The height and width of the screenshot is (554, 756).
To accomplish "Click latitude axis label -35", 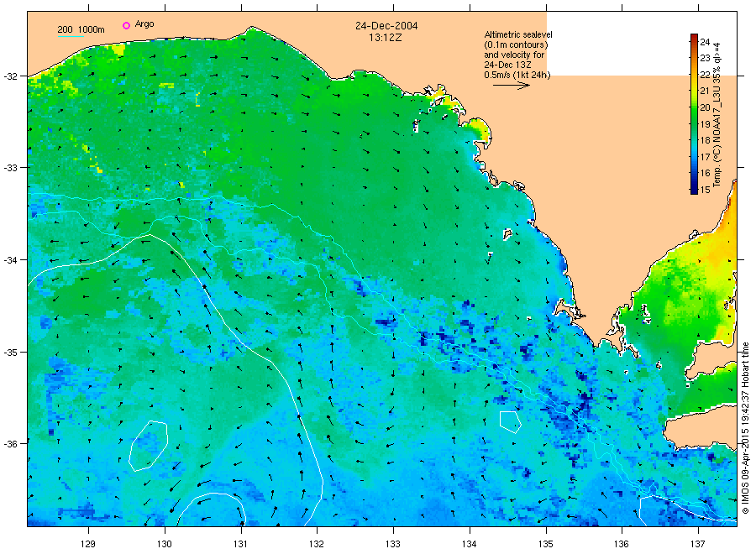I will tap(9, 352).
